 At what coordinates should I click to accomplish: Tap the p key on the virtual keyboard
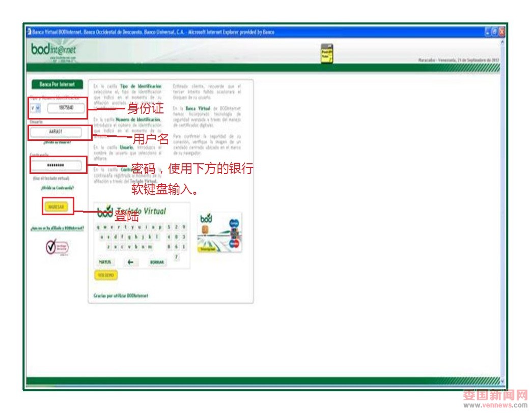[160, 227]
